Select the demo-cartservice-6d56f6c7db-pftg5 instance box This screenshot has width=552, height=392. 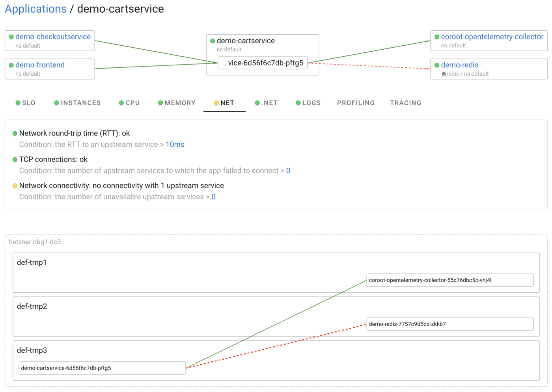coord(102,368)
